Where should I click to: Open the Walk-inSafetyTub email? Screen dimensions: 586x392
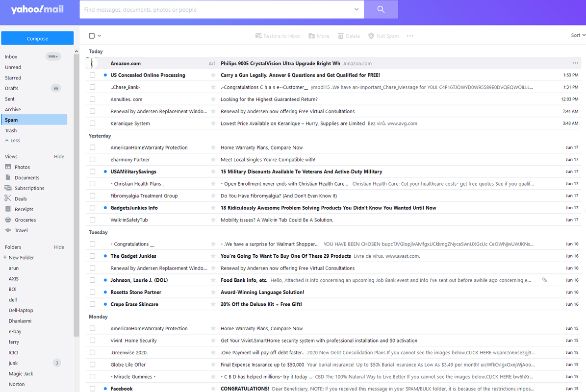click(x=334, y=220)
